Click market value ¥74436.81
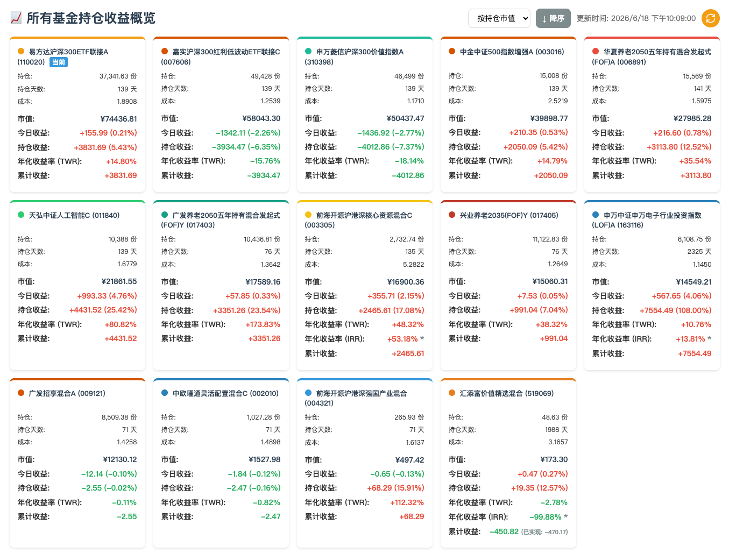The height and width of the screenshot is (560, 729). (x=119, y=119)
